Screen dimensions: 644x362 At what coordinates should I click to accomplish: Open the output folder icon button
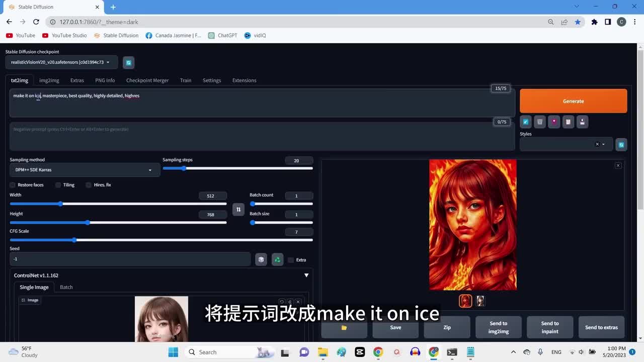[344, 327]
